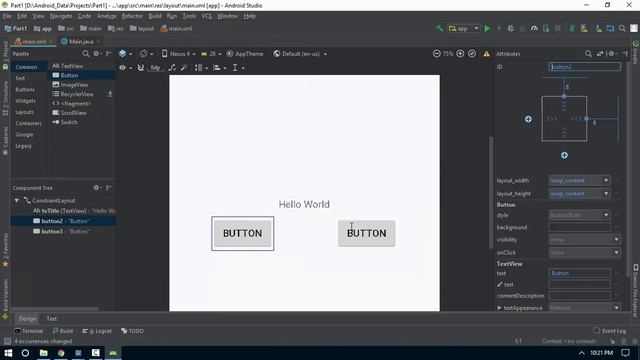Select the Switch widget in palette
This screenshot has height=360, width=640.
[65, 122]
